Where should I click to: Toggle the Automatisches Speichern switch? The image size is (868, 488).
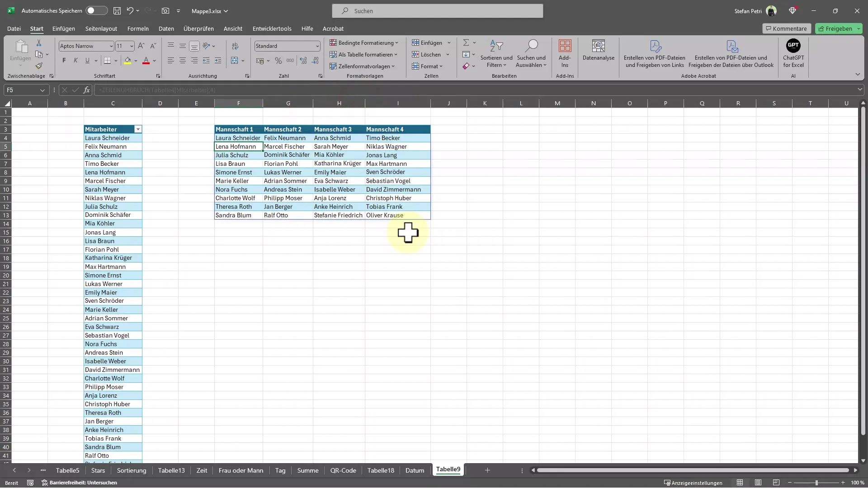96,10
